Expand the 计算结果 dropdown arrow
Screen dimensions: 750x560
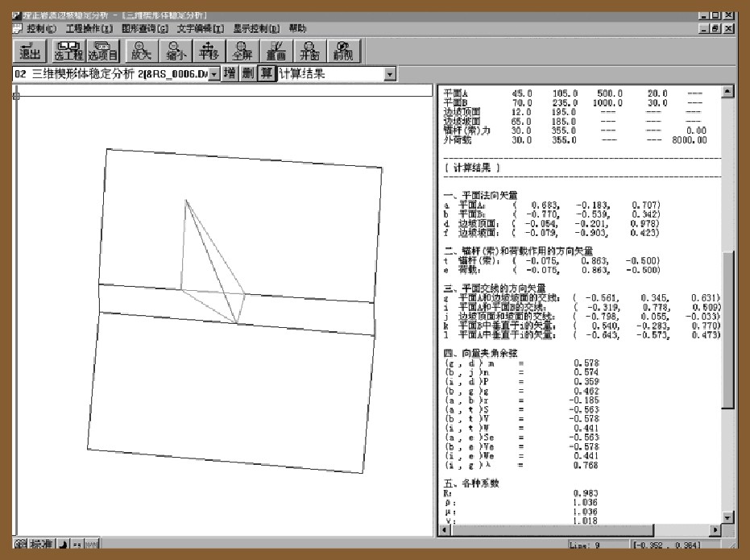(x=390, y=74)
